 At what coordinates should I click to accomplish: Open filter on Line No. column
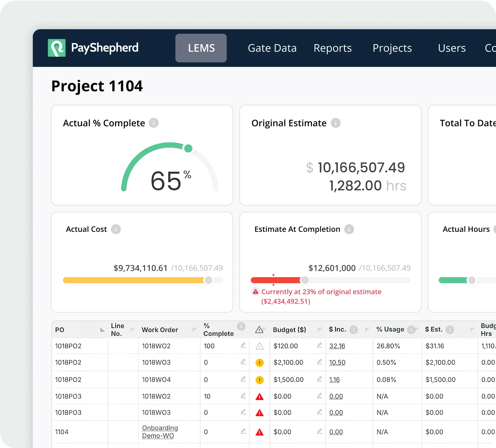click(133, 330)
